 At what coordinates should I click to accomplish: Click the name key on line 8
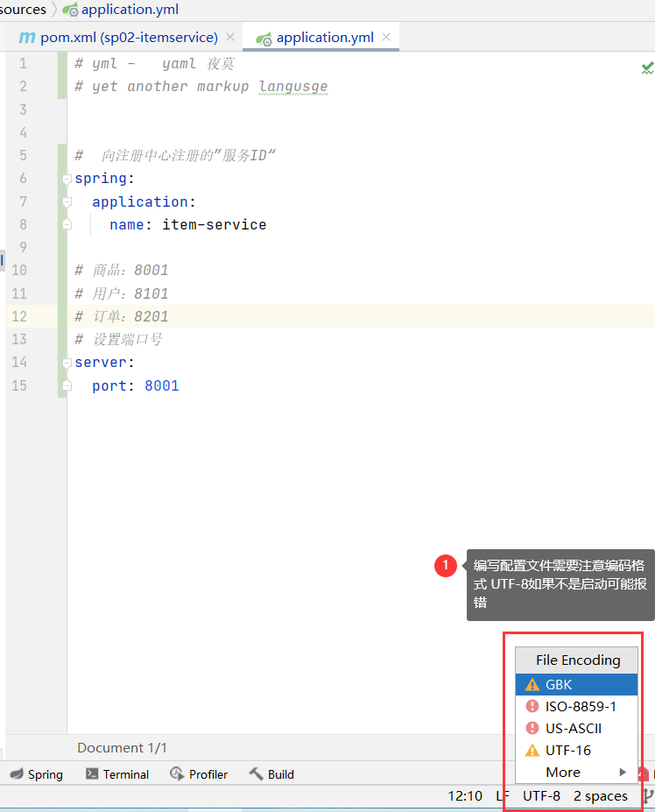click(x=126, y=225)
